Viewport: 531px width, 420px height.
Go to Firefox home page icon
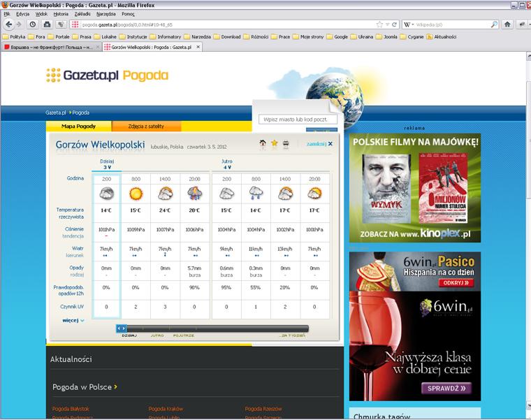507,24
